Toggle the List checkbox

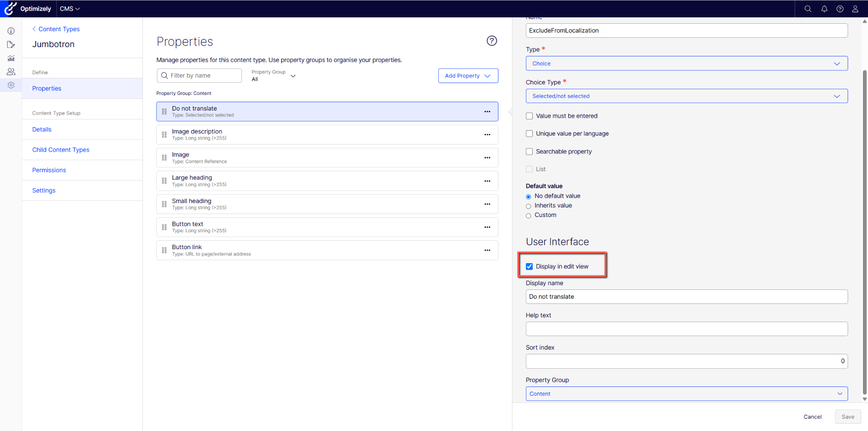pos(529,169)
